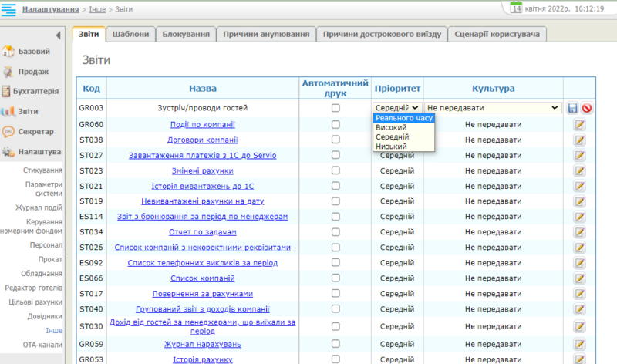Choose Високий in the priority list
This screenshot has height=364, width=617.
(x=391, y=127)
